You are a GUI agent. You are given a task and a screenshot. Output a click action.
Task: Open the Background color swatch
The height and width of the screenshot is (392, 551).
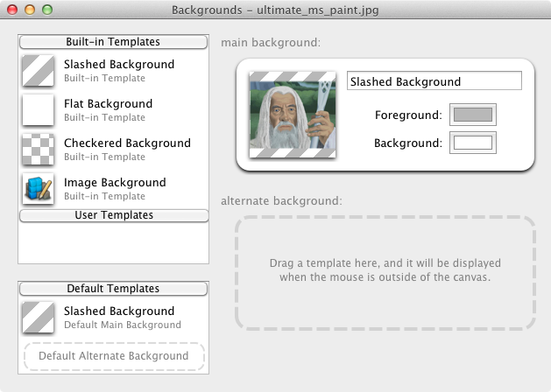pos(473,143)
